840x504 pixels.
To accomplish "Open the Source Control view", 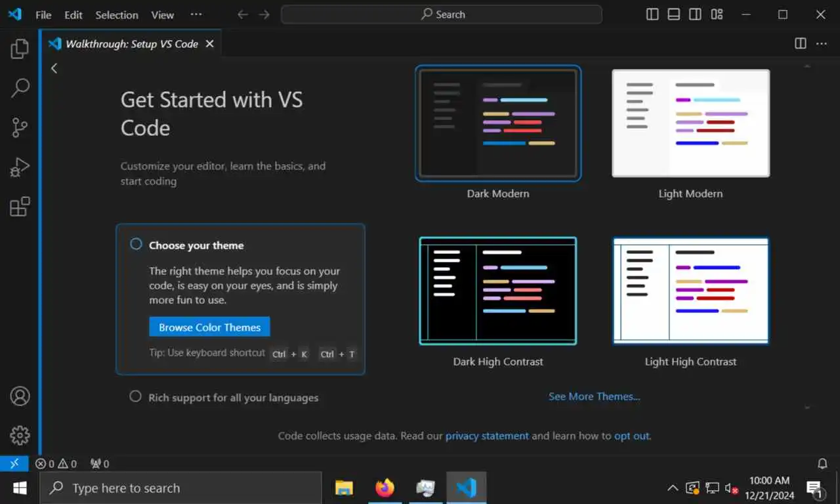I will (20, 127).
